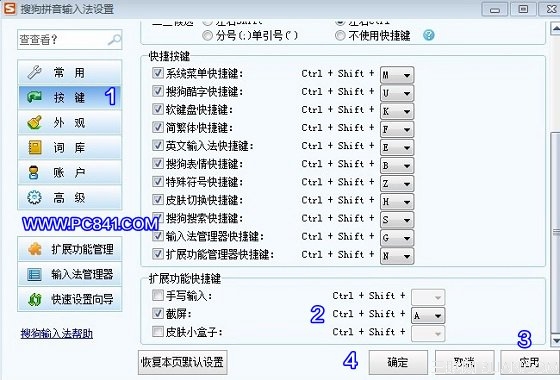This screenshot has height=380, width=560.
Task: Open the 常用 settings tab
Action: pyautogui.click(x=70, y=72)
